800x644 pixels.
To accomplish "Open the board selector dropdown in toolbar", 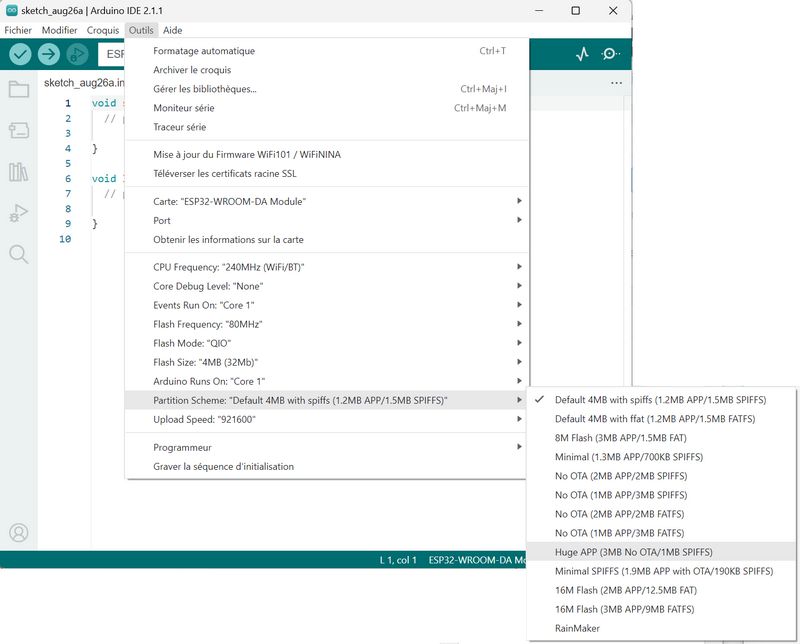I will (x=111, y=54).
